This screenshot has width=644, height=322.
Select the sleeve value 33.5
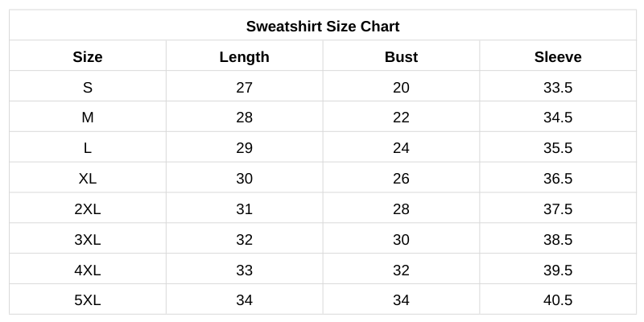pos(558,88)
